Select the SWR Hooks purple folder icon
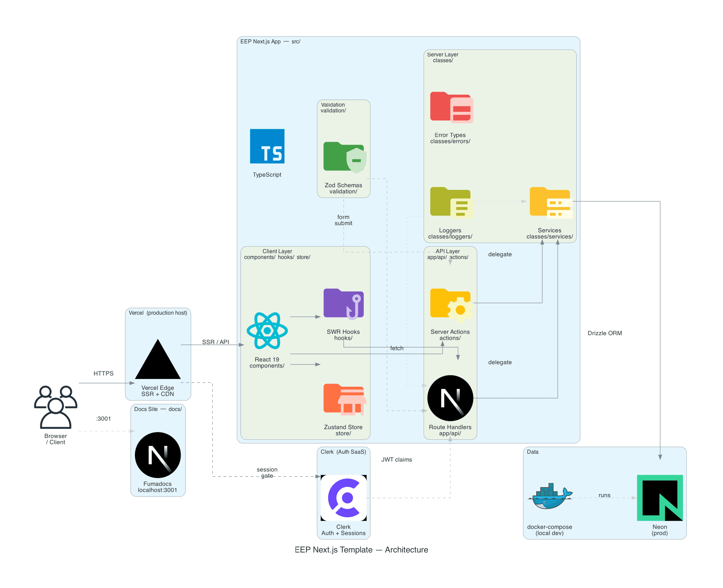723x588 pixels. tap(344, 304)
